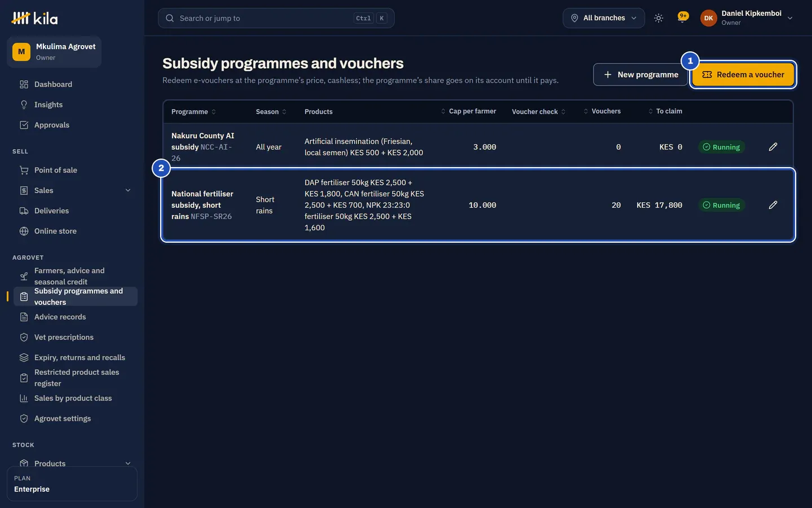Click the DK user avatar
This screenshot has height=508, width=812.
pyautogui.click(x=708, y=18)
